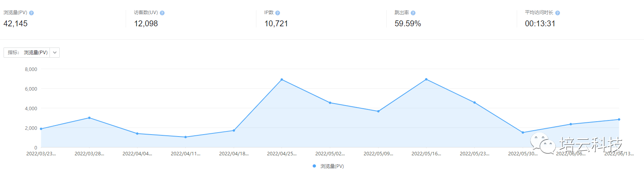Viewport: 644px width, 173px height.
Task: Click the 跳出率 question mark icon
Action: 413,13
